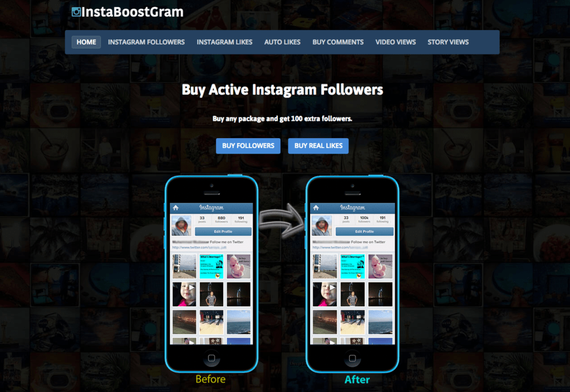Image resolution: width=570 pixels, height=392 pixels.
Task: Click the BUY FOLLOWERS button
Action: pyautogui.click(x=248, y=146)
